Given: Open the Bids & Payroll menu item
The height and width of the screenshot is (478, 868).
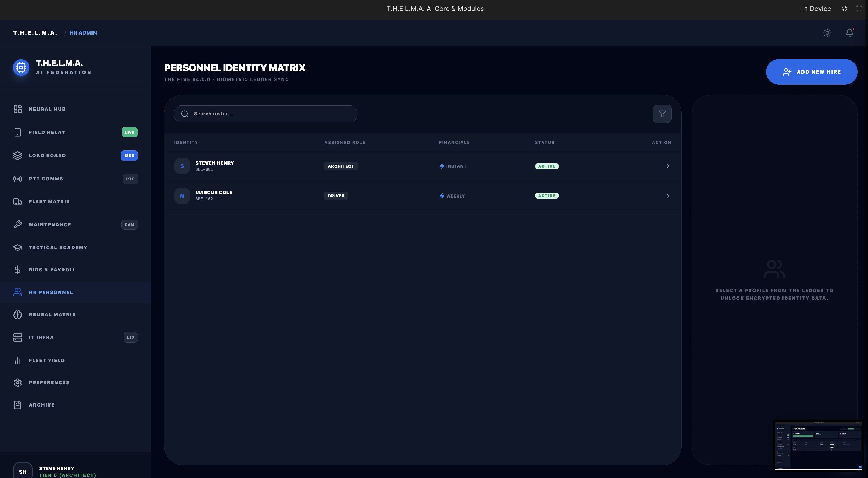Looking at the screenshot, I should point(52,270).
